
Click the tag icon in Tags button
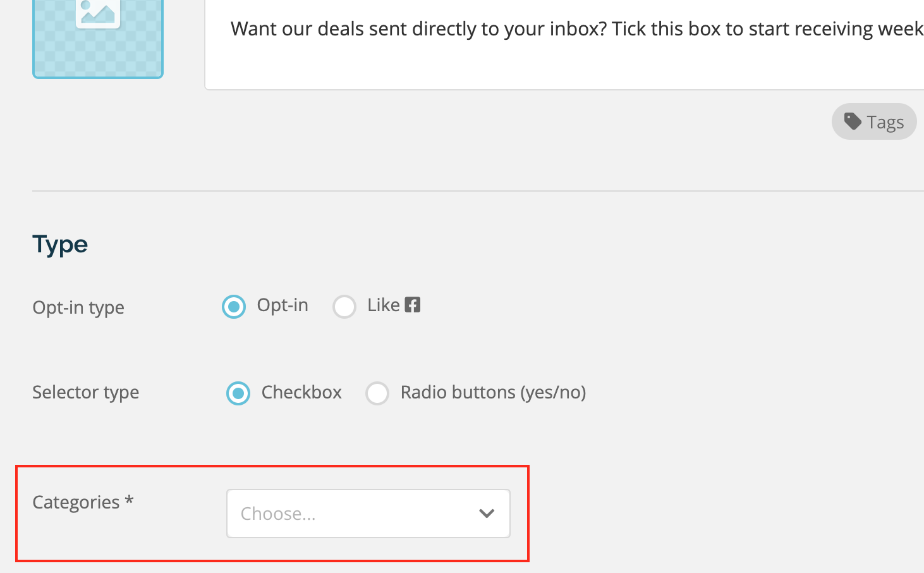pos(853,121)
